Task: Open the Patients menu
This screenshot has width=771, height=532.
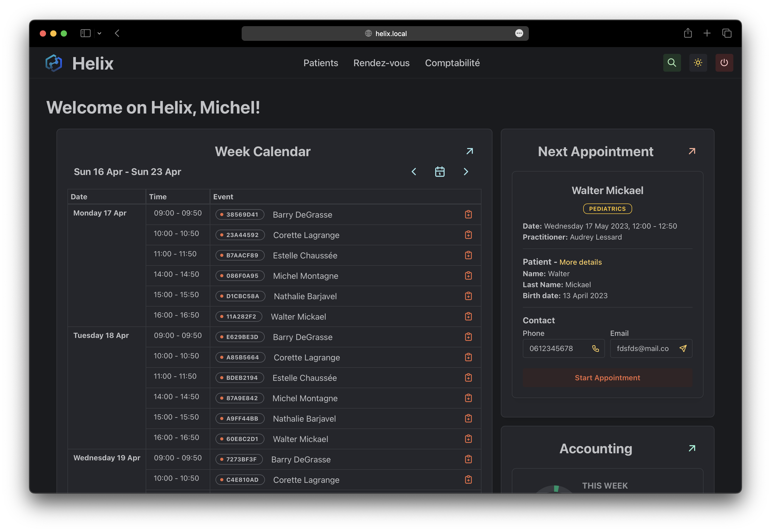Action: click(x=320, y=63)
